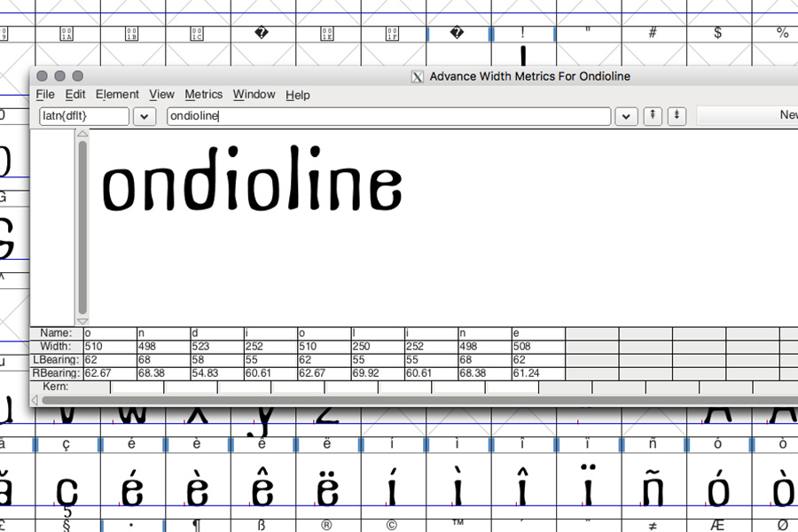Viewport: 798px width, 532px height.
Task: Click the Name cell 'e'
Action: [538, 333]
